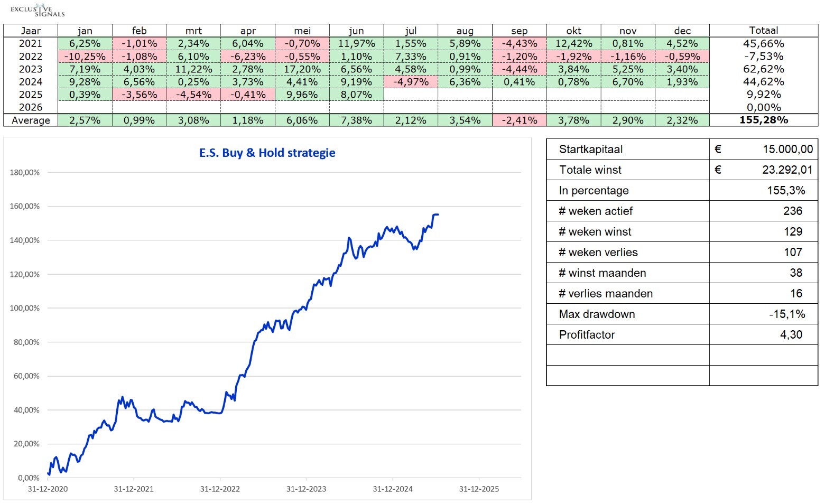Click the 2022 jan cell showing -10,25%

click(85, 57)
